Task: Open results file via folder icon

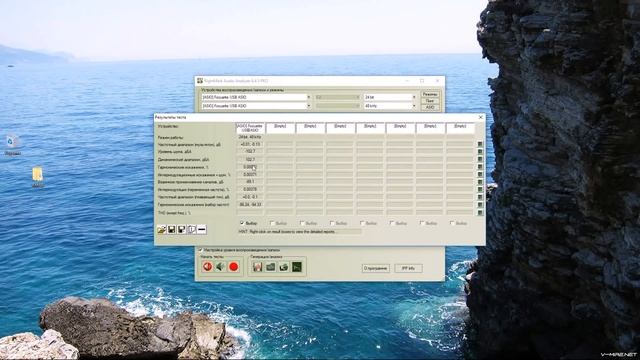Action: tap(161, 230)
